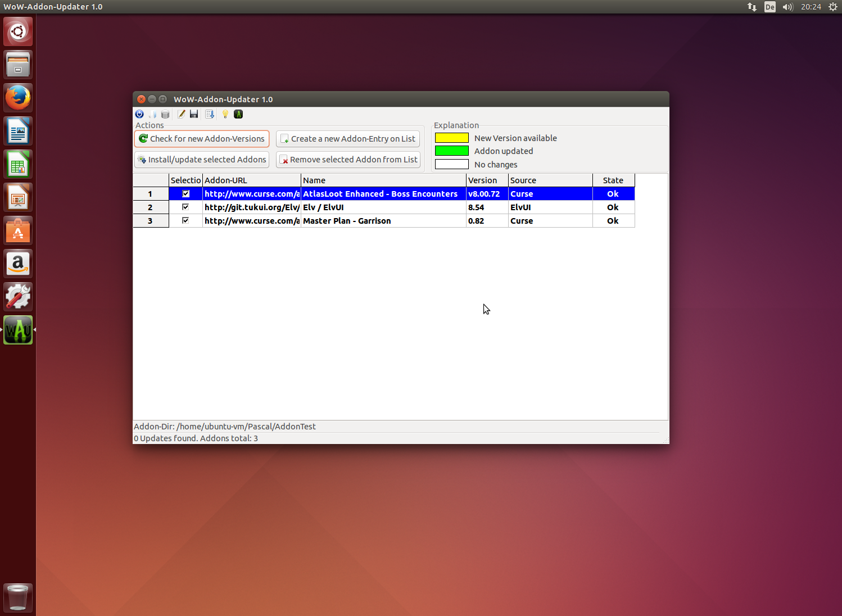Open Files manager in the launcher

point(18,65)
